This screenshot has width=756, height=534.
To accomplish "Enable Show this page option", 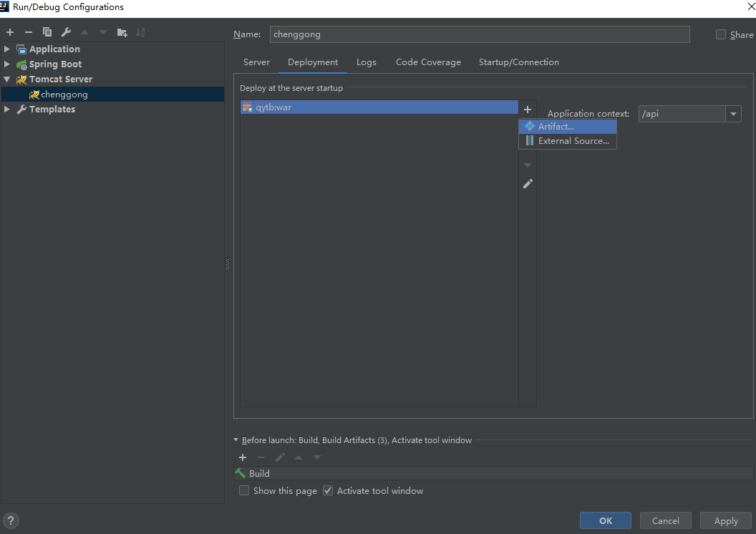I will [244, 490].
